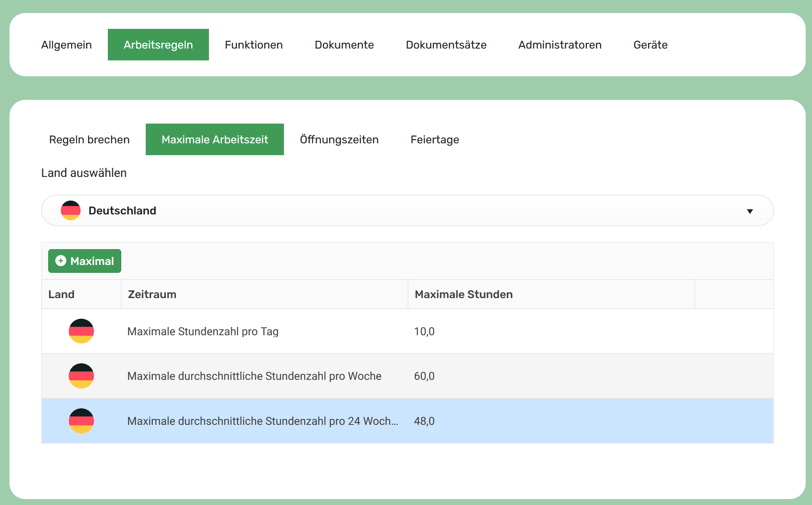Open the Feiertage tab
This screenshot has height=505, width=812.
coord(434,139)
